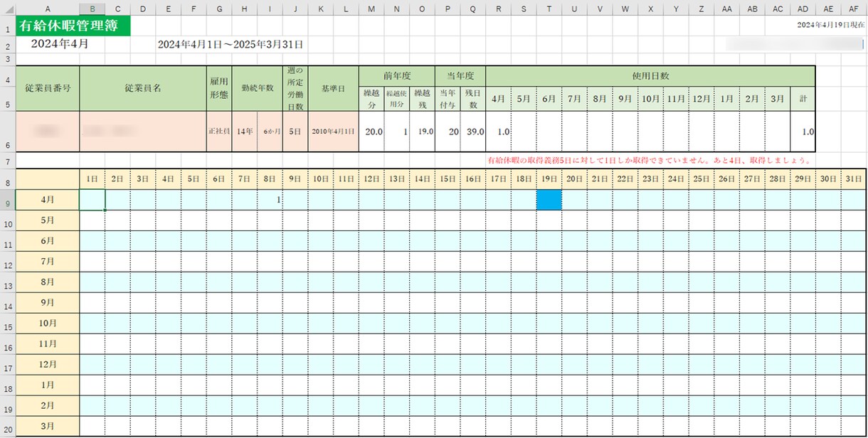Select row 20 via its row header

point(7,426)
